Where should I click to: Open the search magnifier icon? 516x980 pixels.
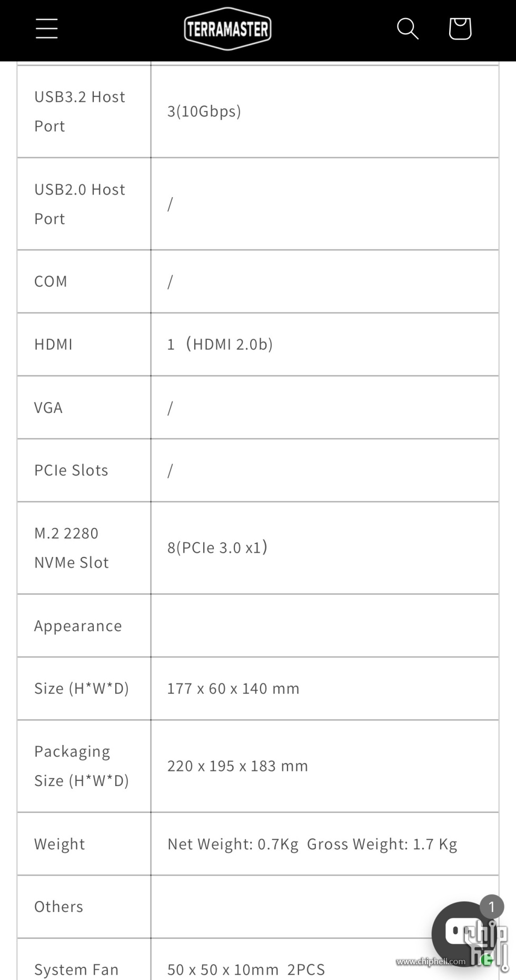[x=407, y=28]
